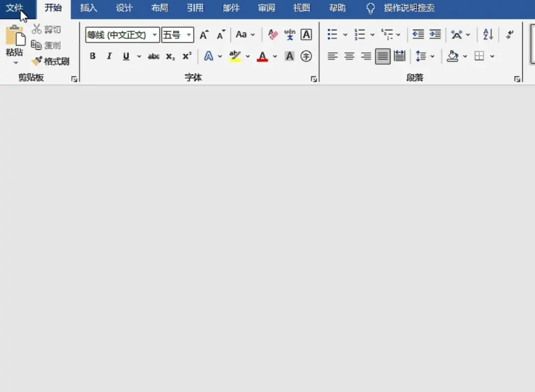This screenshot has height=392, width=535.
Task: Apply the red font color swatch
Action: [x=262, y=57]
